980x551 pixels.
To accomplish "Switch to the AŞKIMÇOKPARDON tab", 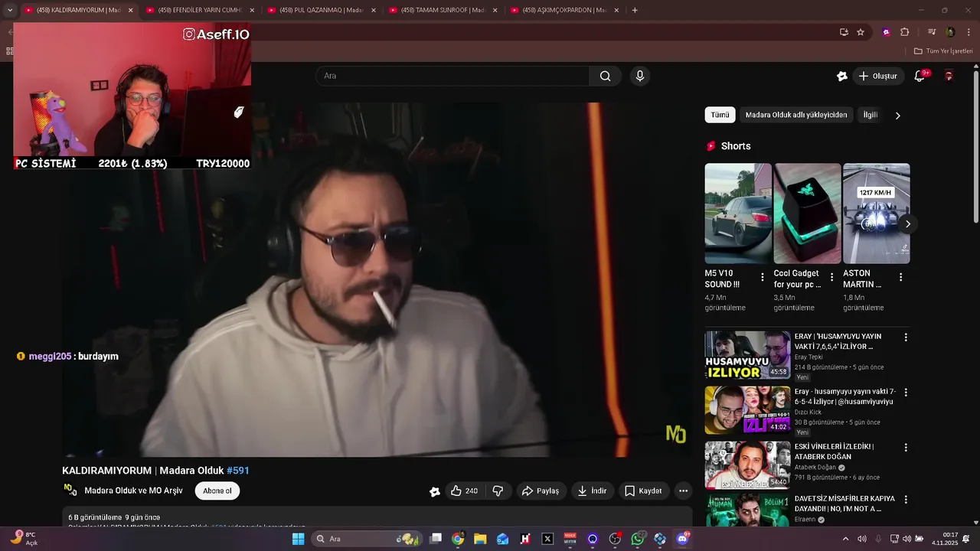I will [x=565, y=10].
